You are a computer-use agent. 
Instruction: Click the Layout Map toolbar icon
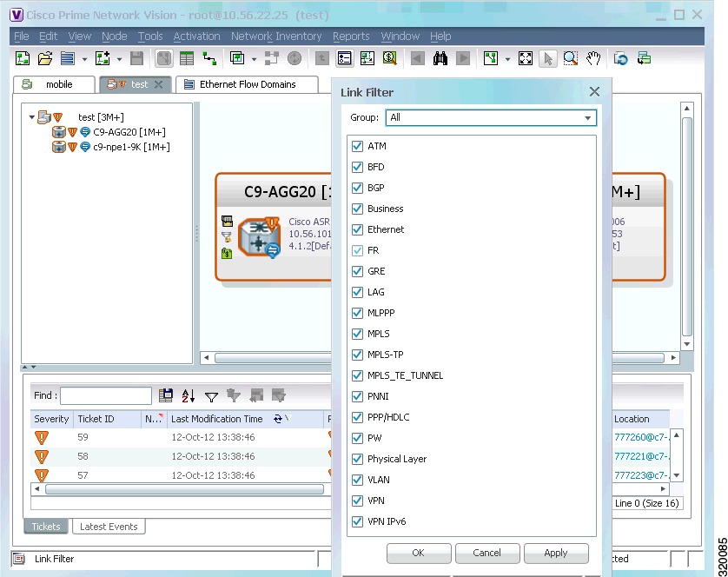[491, 58]
